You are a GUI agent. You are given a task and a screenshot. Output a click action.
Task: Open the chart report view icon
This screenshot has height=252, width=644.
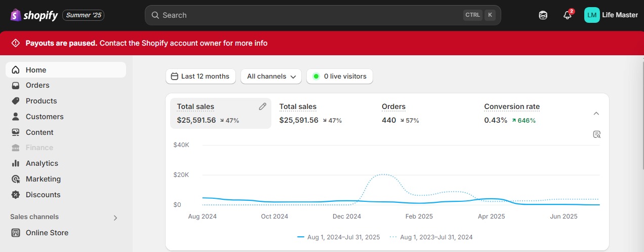[x=597, y=134]
